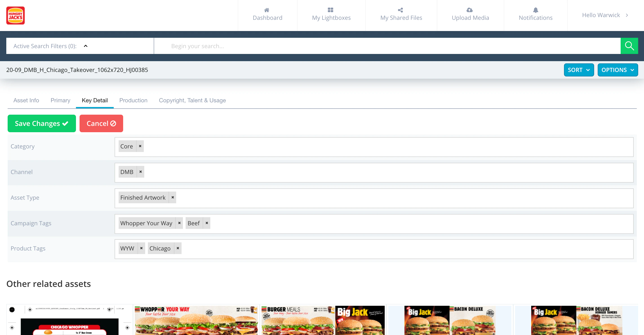Click the Dashboard home icon
Screen dimensions: 644x335
267,10
